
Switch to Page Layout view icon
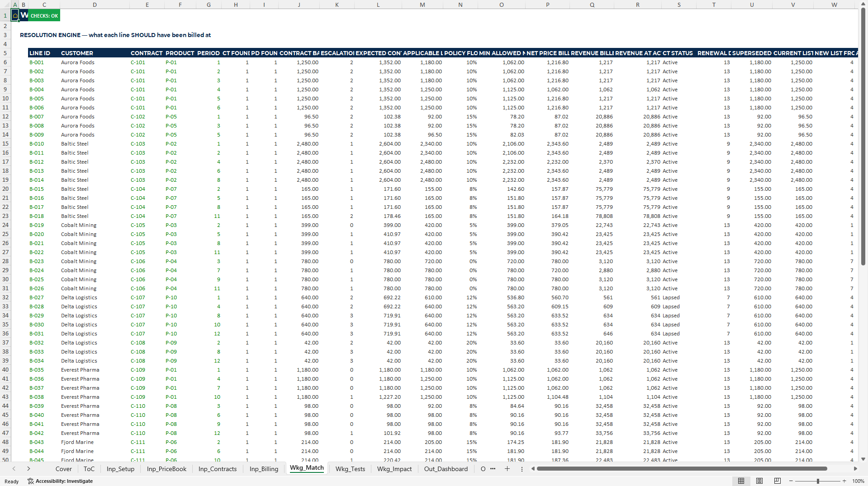(x=759, y=481)
